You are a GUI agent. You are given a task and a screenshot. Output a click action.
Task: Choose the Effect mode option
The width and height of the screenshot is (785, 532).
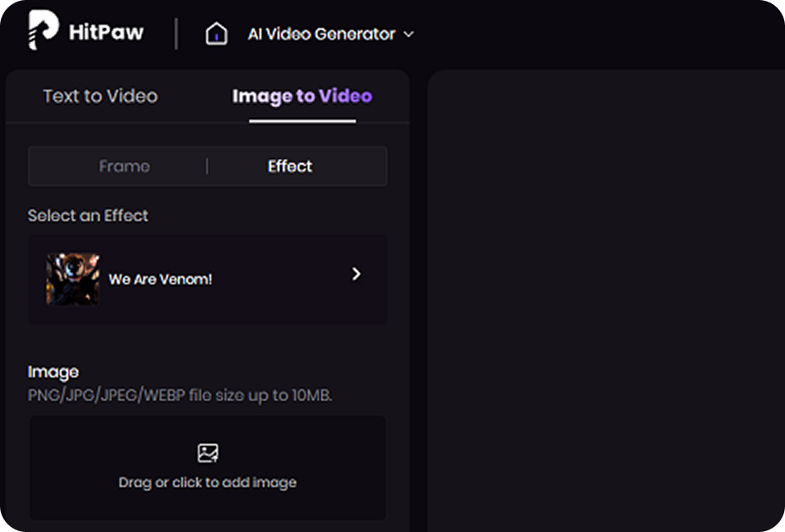pos(290,166)
